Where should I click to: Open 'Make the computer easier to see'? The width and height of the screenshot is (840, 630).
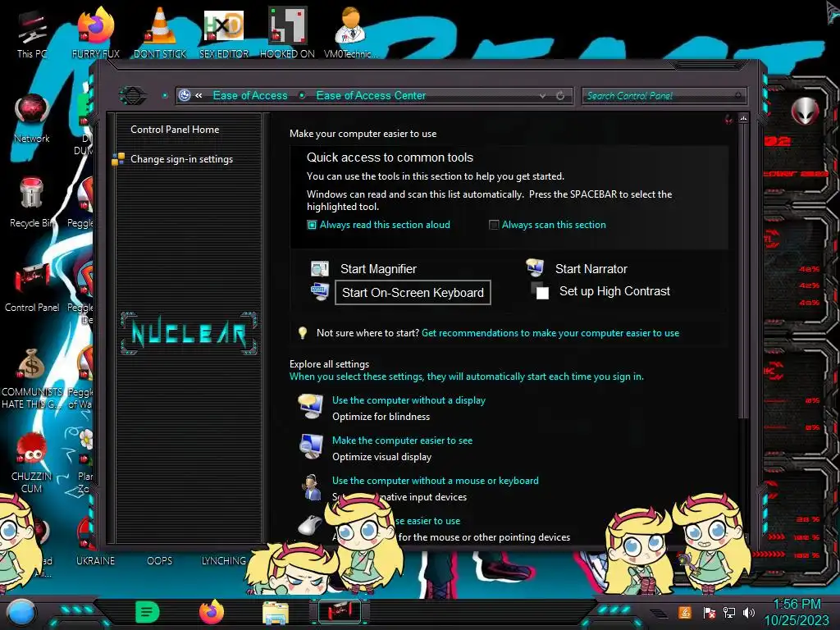[x=402, y=441]
